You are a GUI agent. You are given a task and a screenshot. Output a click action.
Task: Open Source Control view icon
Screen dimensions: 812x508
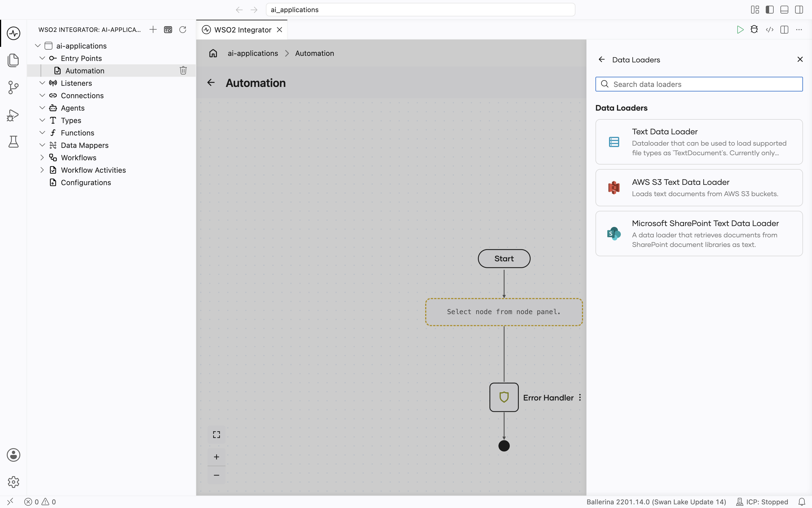coord(14,87)
